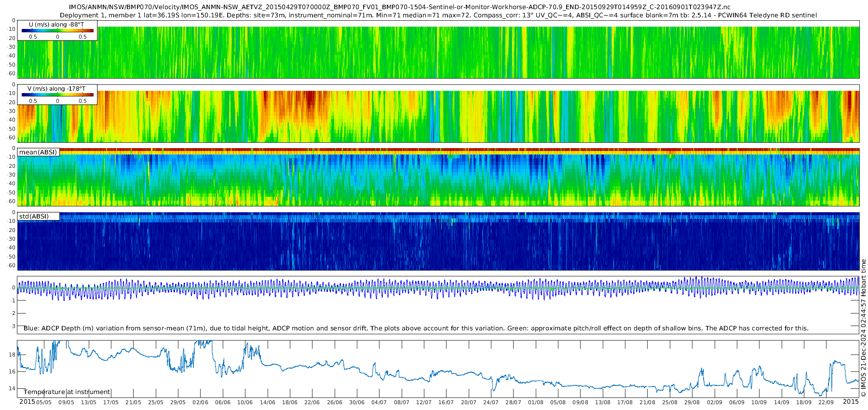
Task: Click the 2015 year label at bottom left
Action: click(27, 402)
